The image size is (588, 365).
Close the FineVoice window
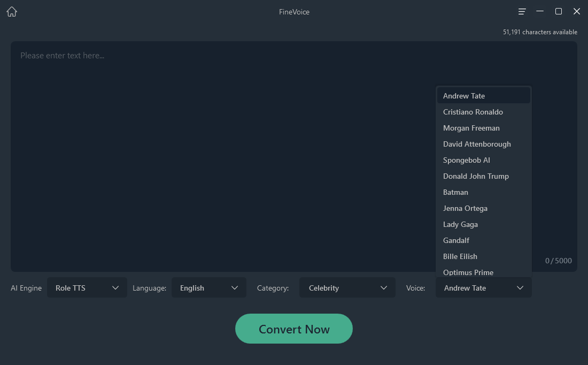pyautogui.click(x=577, y=11)
